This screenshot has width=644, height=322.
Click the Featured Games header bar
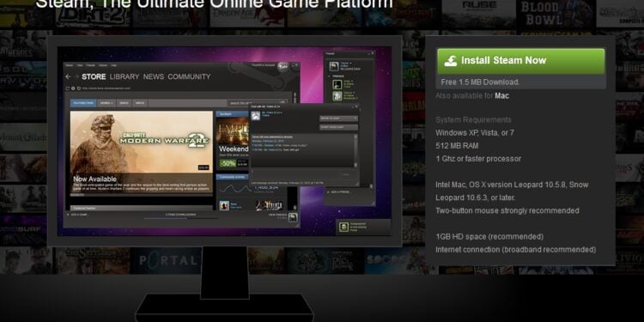point(142,208)
